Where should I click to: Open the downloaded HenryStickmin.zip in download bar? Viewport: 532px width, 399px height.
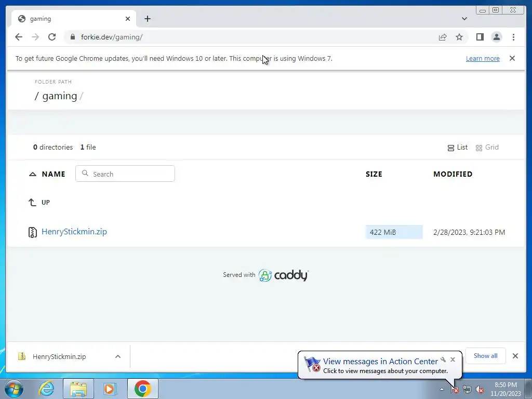coord(59,356)
